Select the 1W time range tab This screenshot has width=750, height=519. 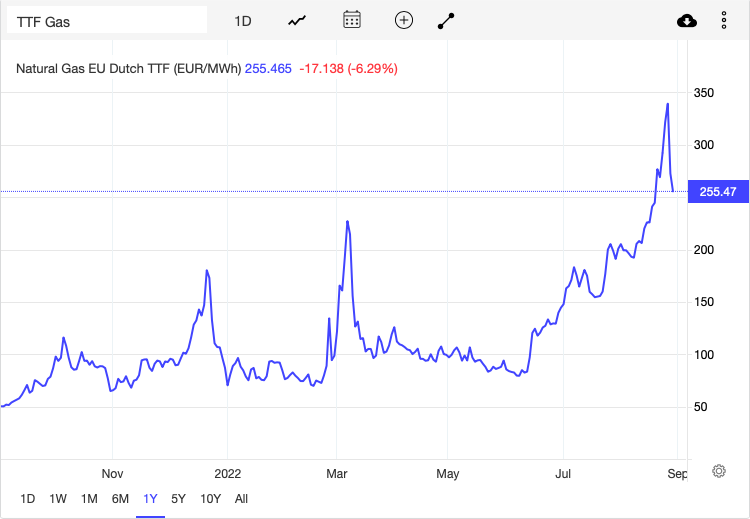58,499
